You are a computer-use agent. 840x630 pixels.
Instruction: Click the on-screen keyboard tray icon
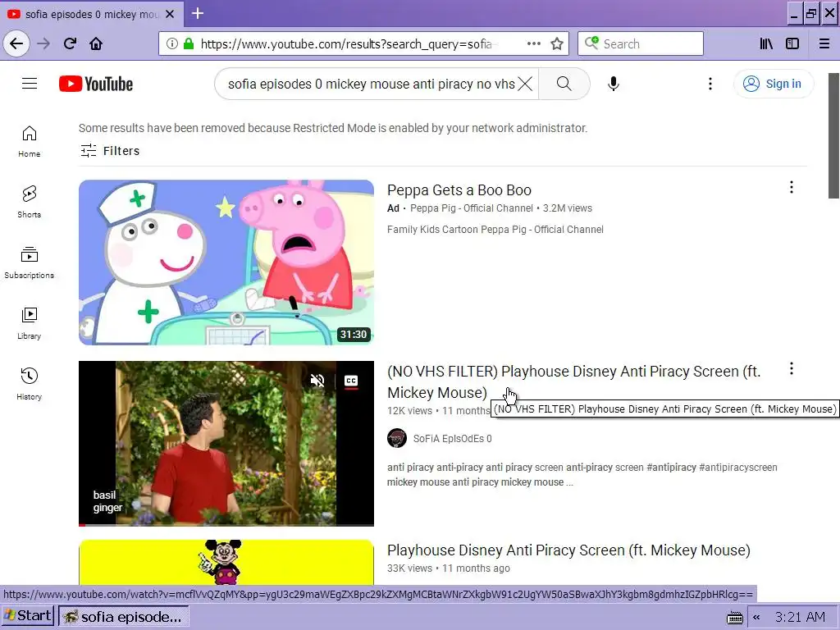click(x=734, y=618)
